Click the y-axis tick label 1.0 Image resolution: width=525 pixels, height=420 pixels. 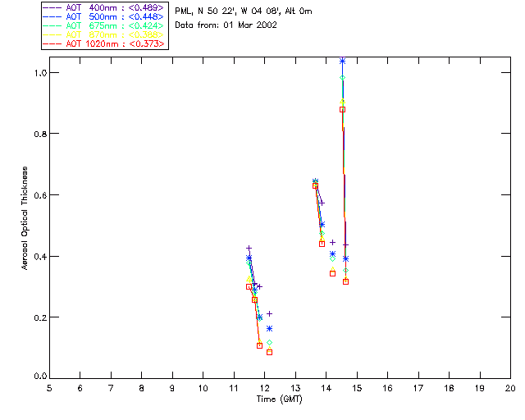tap(40, 73)
